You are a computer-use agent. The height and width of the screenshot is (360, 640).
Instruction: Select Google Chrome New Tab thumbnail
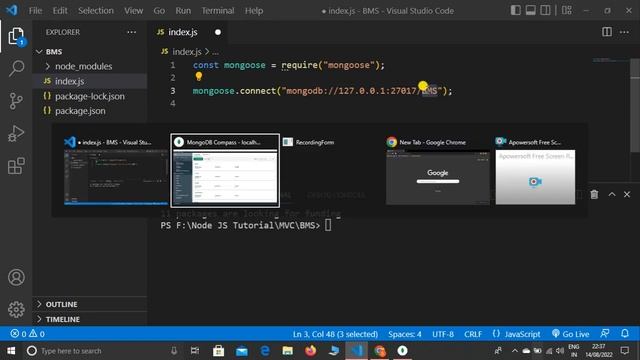point(437,171)
